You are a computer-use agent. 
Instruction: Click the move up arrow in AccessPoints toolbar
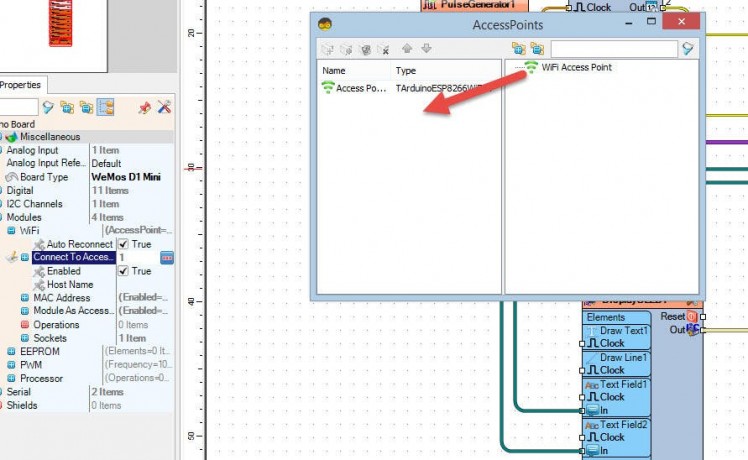408,49
